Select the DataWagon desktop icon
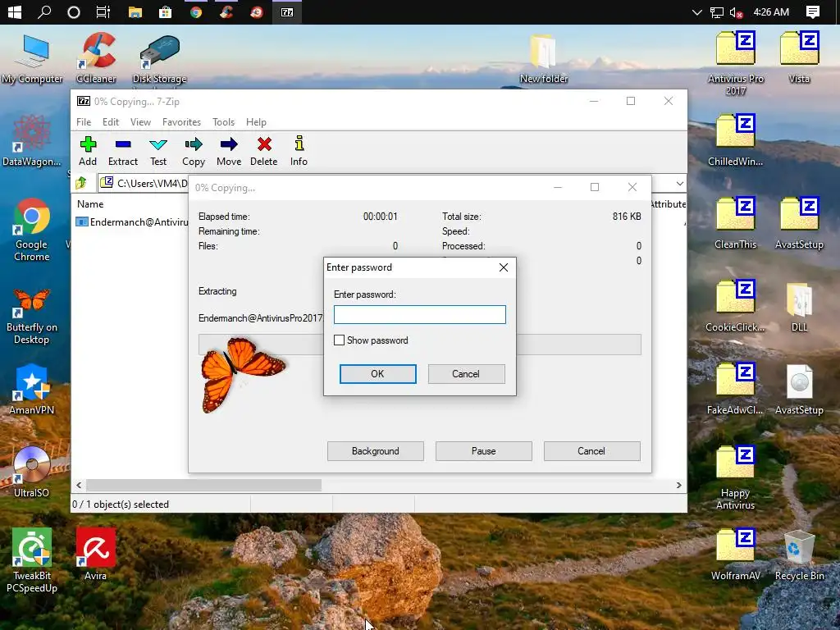The image size is (840, 630). (32, 141)
